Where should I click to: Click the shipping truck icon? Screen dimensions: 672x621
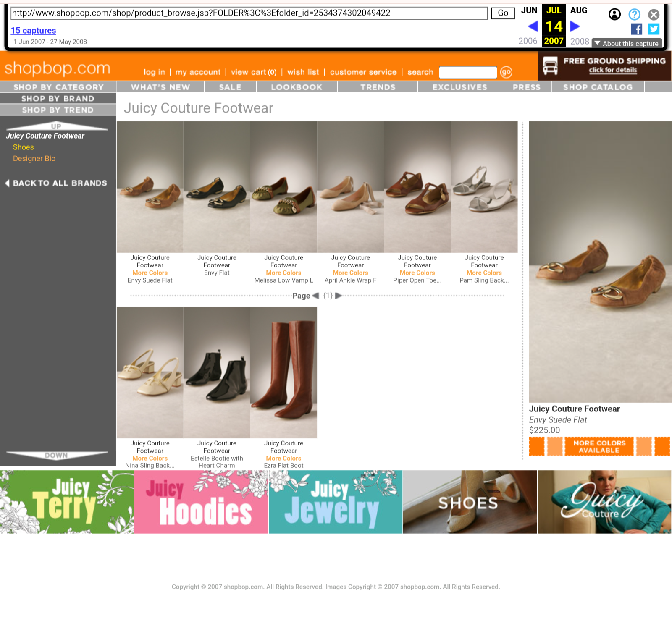550,66
